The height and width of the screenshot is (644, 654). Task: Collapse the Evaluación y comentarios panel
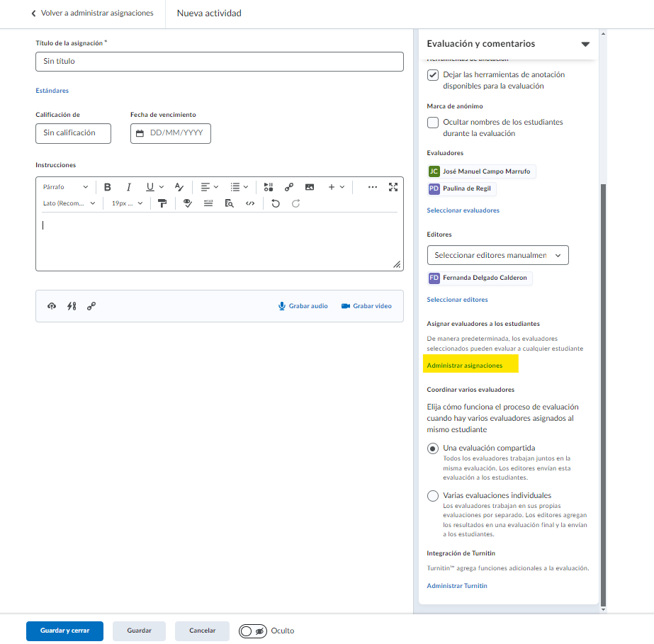point(585,44)
